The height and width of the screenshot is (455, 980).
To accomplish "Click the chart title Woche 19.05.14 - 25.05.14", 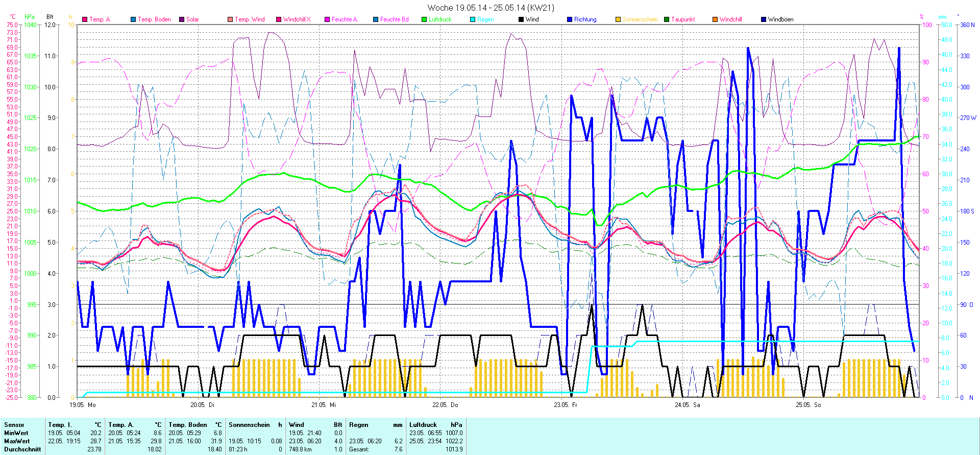I will click(x=491, y=8).
